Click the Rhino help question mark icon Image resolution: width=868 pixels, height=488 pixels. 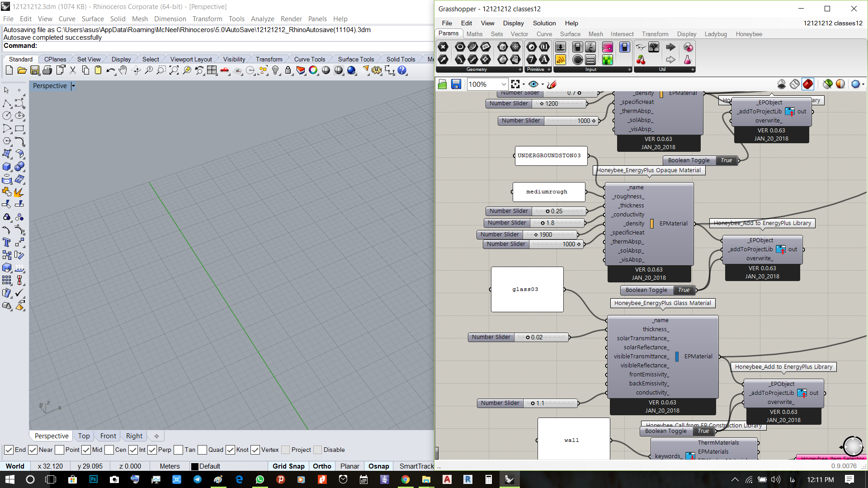click(x=402, y=70)
